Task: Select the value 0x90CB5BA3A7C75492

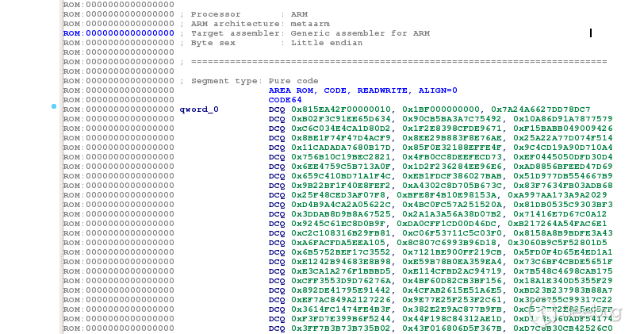Action: click(x=452, y=119)
